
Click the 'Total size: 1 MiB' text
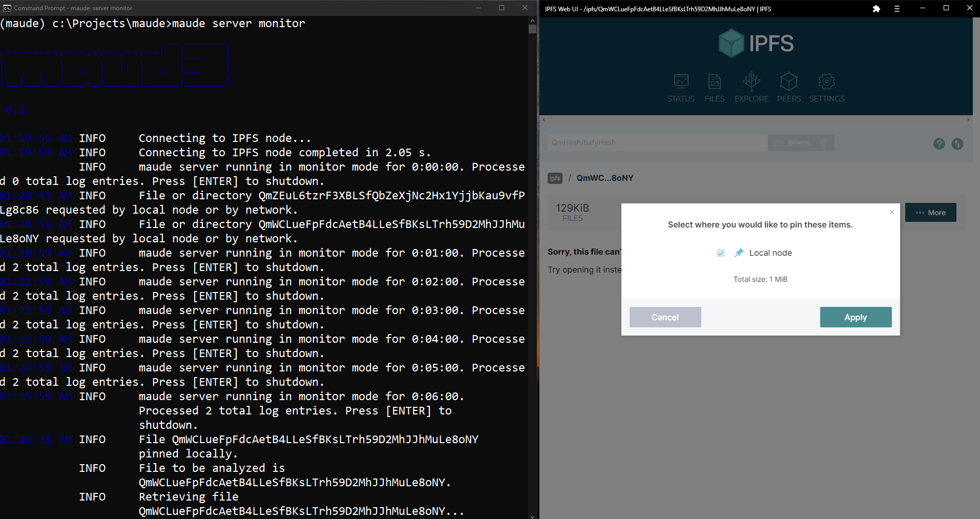pyautogui.click(x=760, y=279)
